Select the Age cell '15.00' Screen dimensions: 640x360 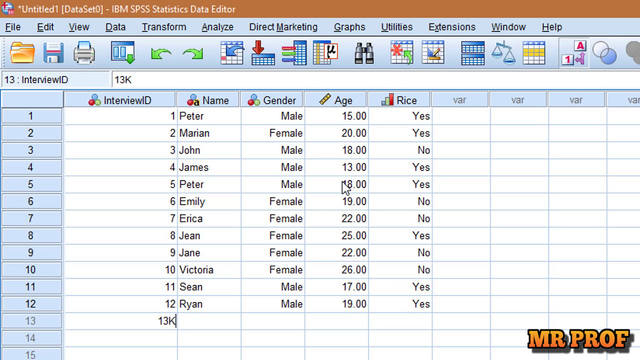[x=336, y=116]
